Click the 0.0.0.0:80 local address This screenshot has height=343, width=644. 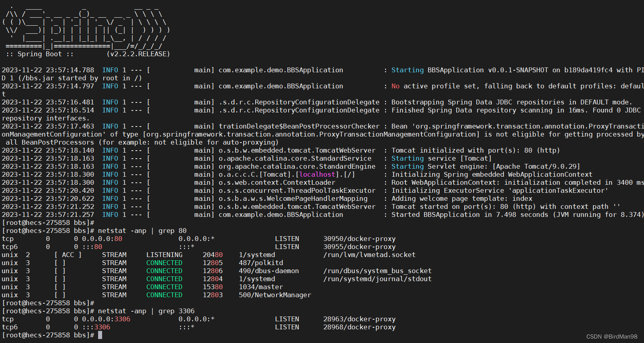click(x=102, y=239)
